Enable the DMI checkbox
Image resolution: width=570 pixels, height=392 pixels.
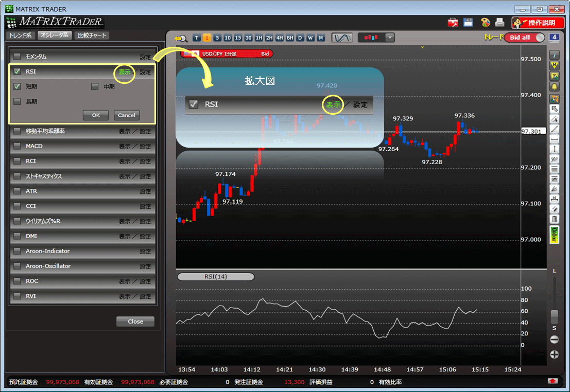(17, 236)
